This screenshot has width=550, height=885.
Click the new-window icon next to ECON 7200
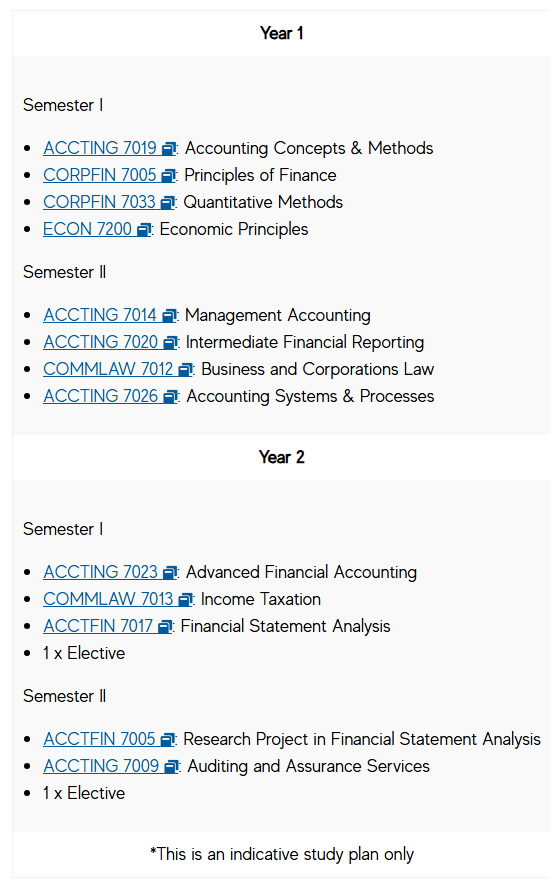(x=145, y=230)
